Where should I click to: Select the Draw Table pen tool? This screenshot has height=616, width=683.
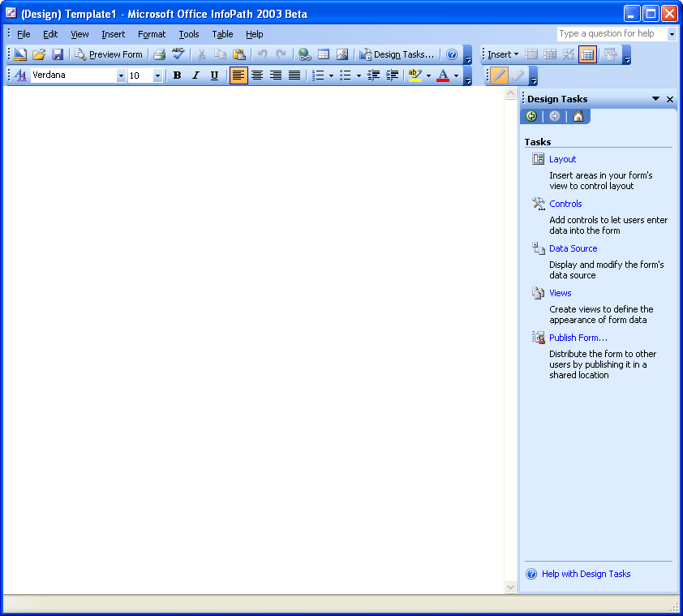click(x=497, y=75)
